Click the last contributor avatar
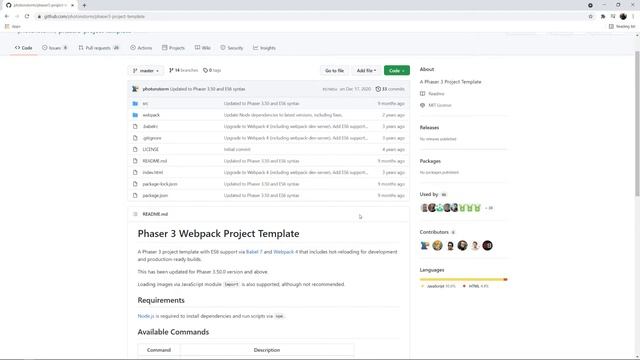The image size is (640, 360). pos(487,245)
